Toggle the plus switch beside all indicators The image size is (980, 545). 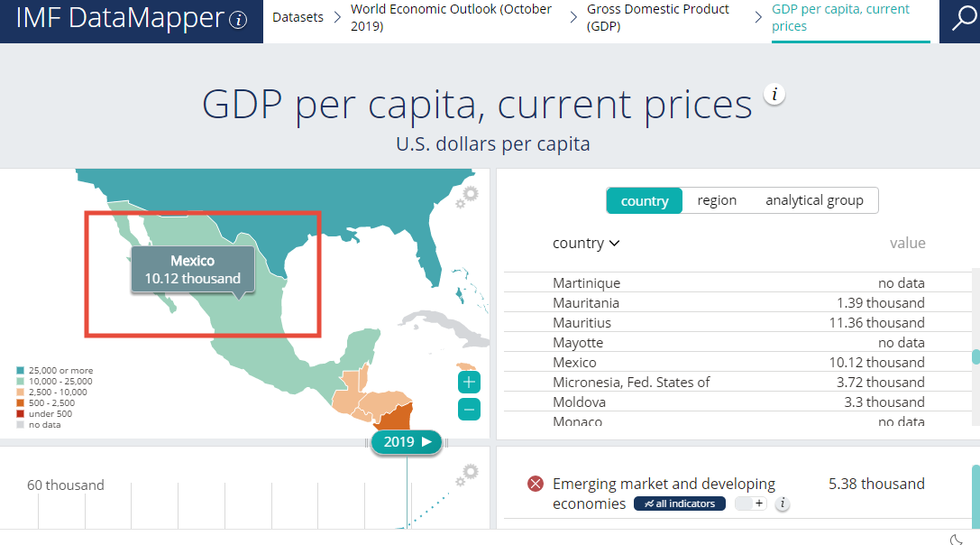pyautogui.click(x=750, y=504)
